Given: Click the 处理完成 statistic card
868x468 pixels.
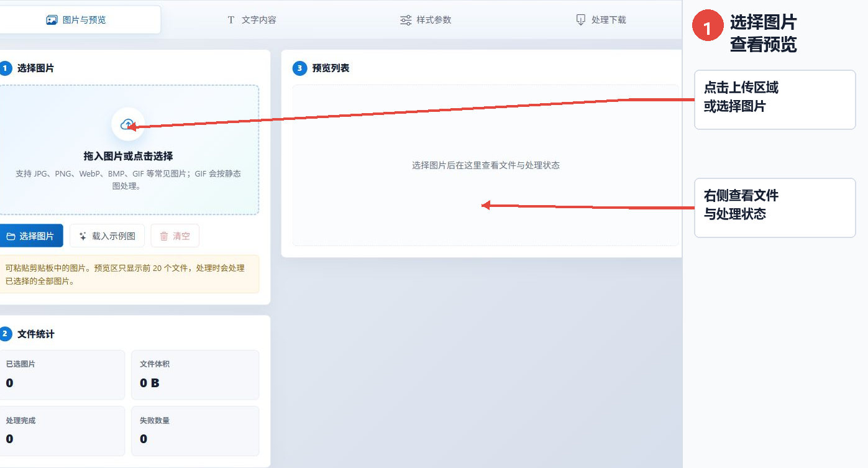Looking at the screenshot, I should pyautogui.click(x=62, y=431).
